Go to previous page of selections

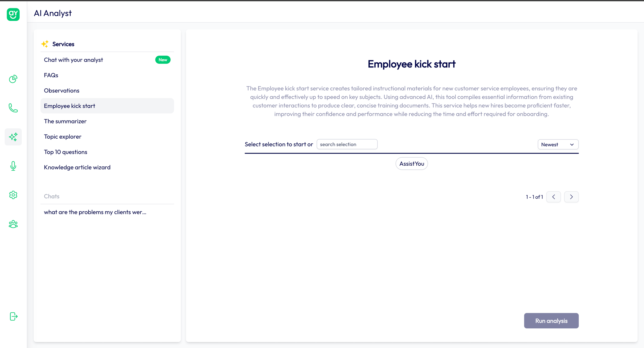[x=553, y=197]
